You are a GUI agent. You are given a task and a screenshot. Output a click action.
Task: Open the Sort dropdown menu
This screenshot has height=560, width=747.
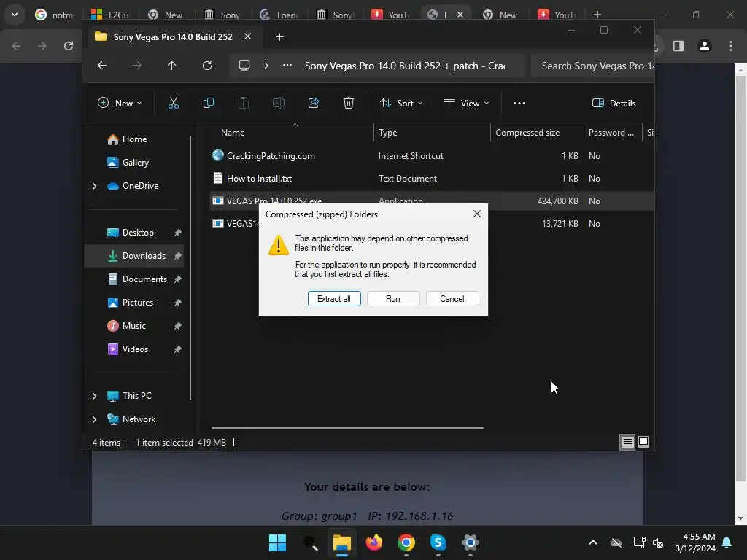point(401,103)
